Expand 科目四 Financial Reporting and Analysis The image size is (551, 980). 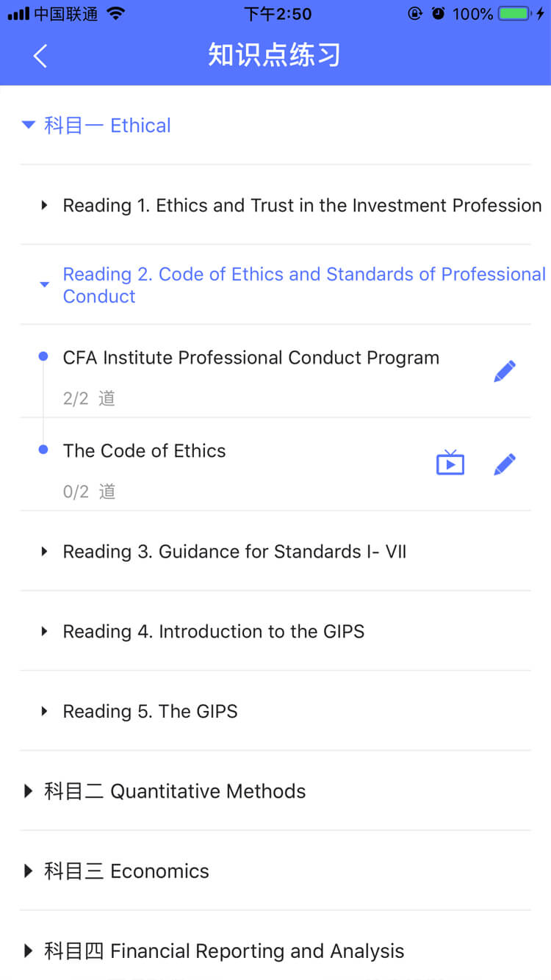pyautogui.click(x=275, y=951)
